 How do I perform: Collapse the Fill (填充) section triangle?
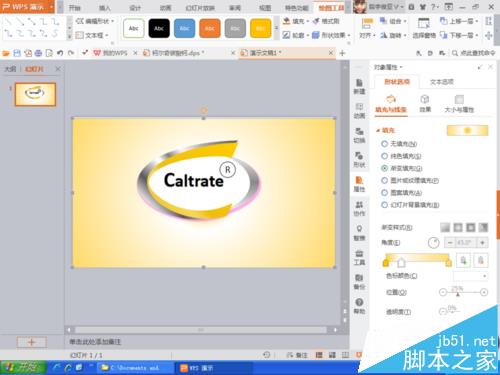[378, 130]
